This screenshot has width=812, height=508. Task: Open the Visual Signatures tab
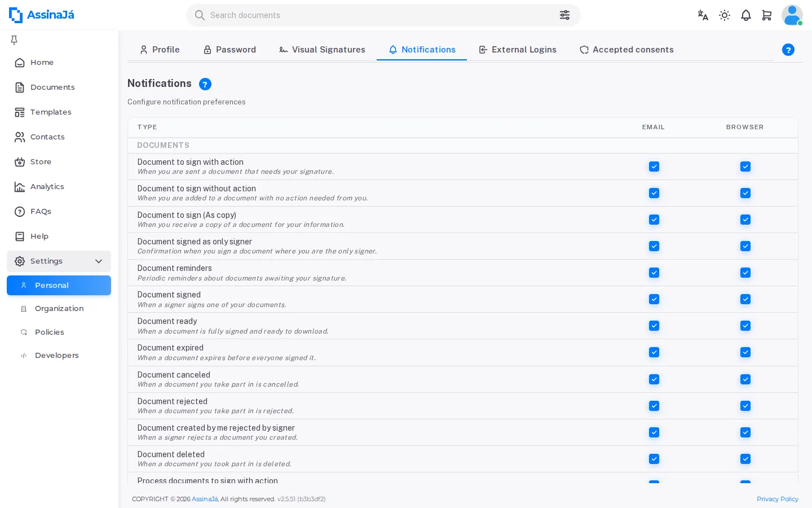pyautogui.click(x=322, y=50)
